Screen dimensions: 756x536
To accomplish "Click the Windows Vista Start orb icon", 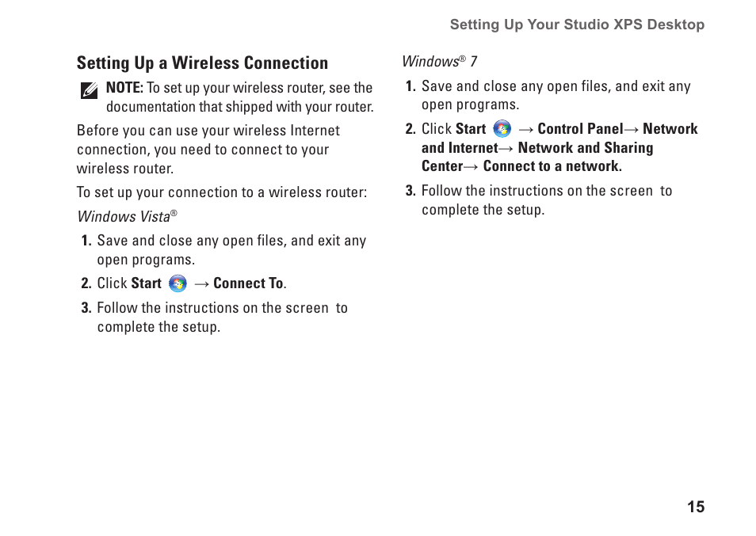I will 178,283.
